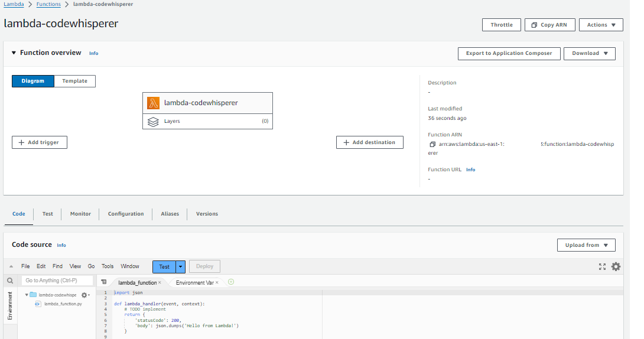Screen dimensions: 644x339
Task: Click the lambda_function.py file icon
Action: (x=38, y=304)
